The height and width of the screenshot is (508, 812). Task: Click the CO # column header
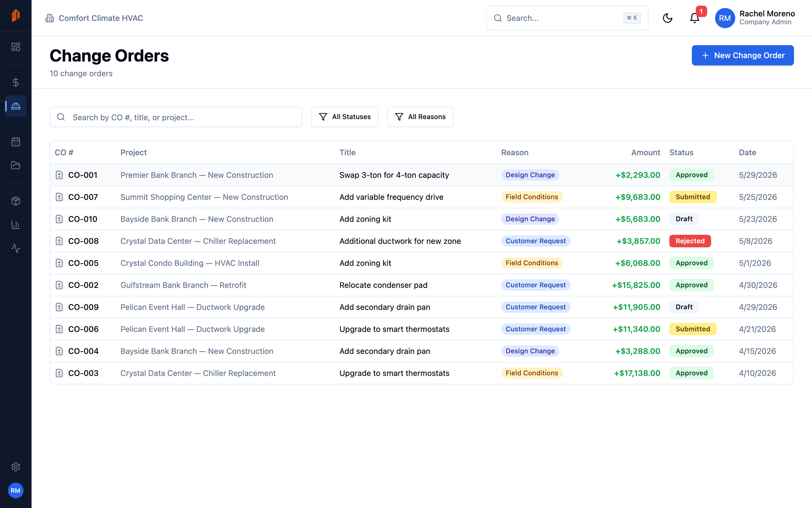point(64,152)
